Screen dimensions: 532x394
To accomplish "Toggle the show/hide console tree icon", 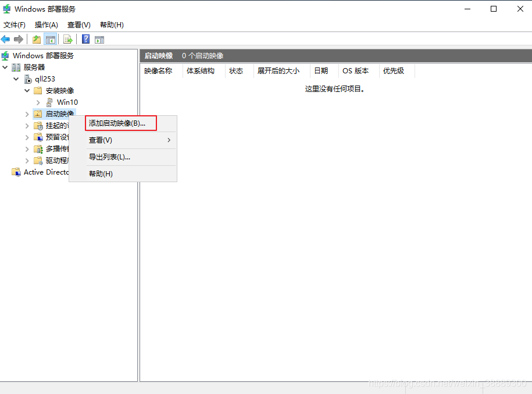I will point(51,40).
